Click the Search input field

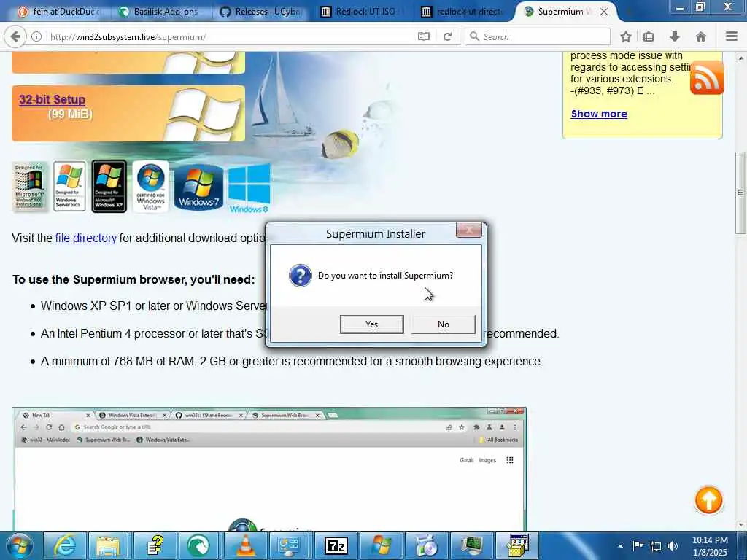coord(538,36)
